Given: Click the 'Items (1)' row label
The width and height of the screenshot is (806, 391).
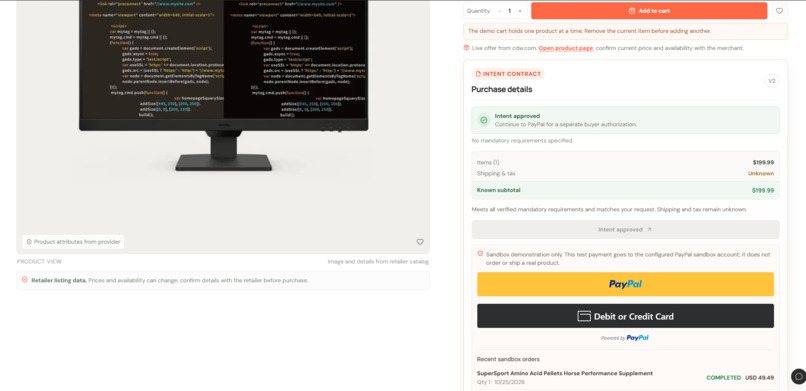Looking at the screenshot, I should [x=488, y=162].
